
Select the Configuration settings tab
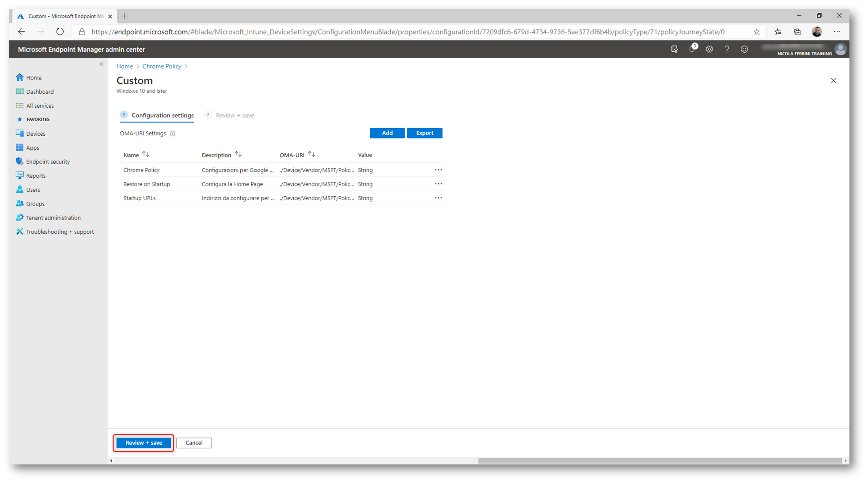tap(157, 115)
